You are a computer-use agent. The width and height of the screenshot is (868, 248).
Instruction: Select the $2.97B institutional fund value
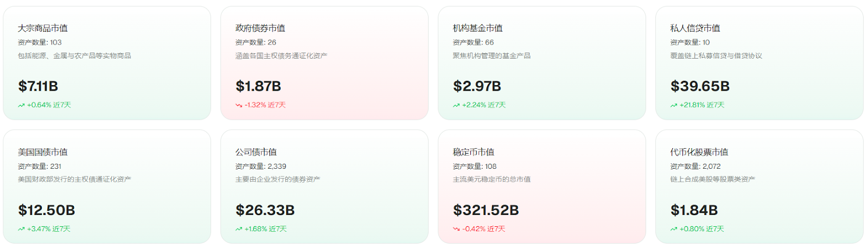[477, 86]
